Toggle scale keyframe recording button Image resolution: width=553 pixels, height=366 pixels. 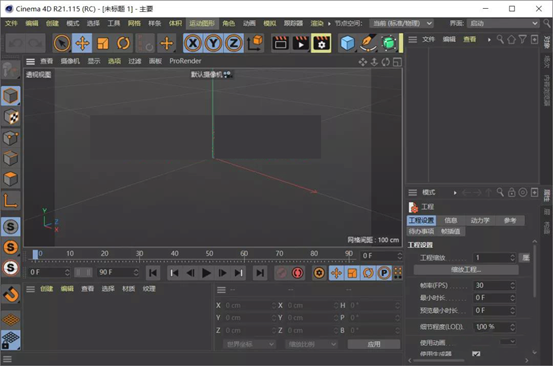coord(352,273)
